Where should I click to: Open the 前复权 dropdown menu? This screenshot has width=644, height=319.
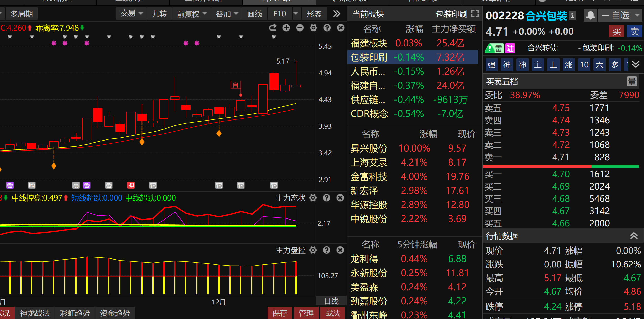tap(192, 14)
